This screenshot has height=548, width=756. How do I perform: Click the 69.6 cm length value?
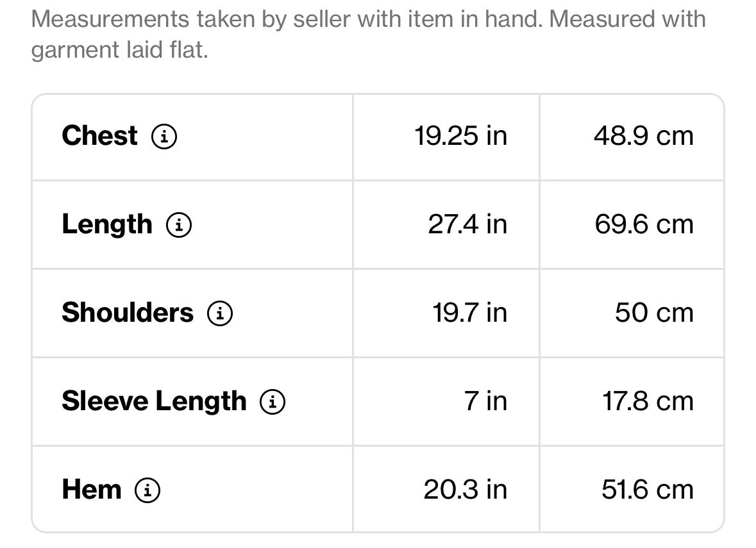coord(644,224)
